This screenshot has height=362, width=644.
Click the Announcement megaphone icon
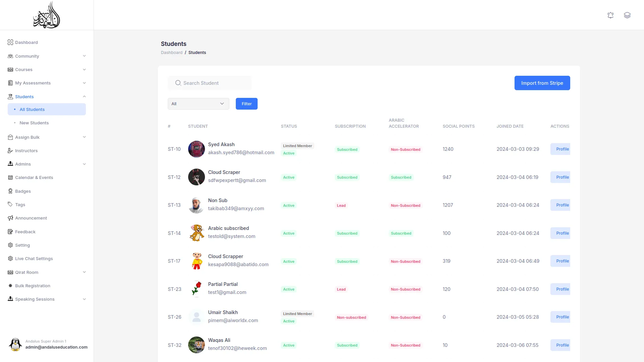[10, 218]
